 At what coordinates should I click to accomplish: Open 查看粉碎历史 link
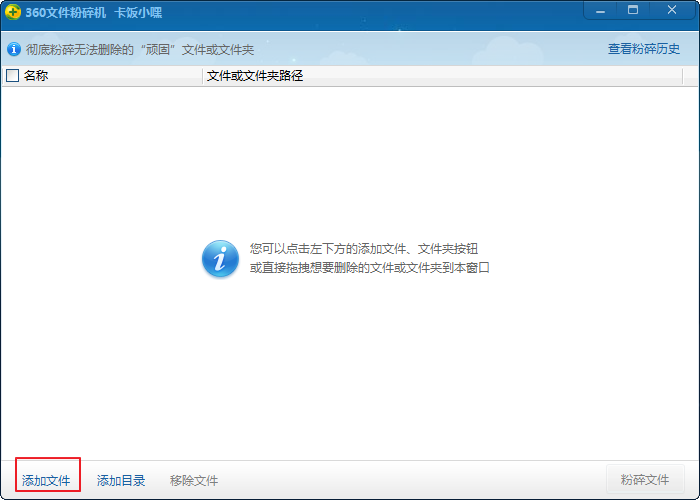(644, 49)
